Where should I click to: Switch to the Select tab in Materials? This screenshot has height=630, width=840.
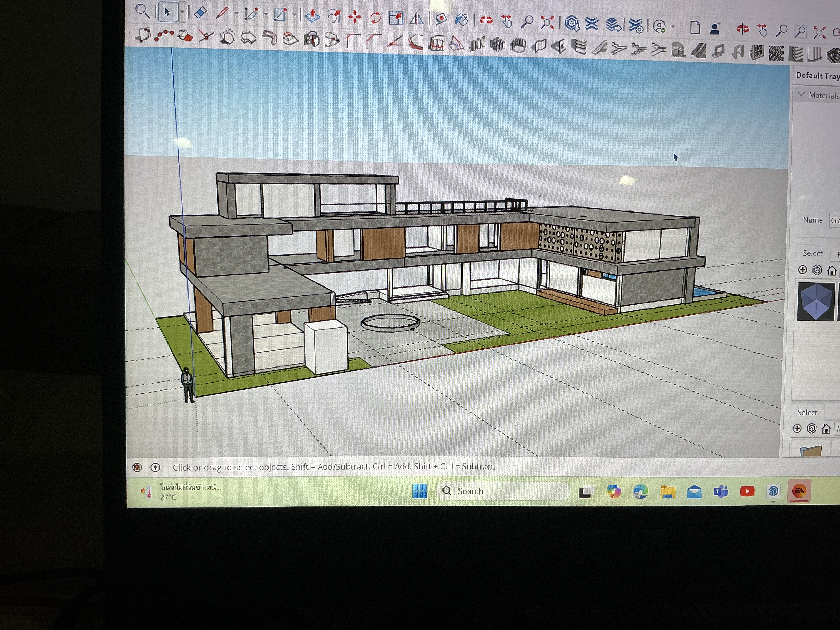coord(813,253)
